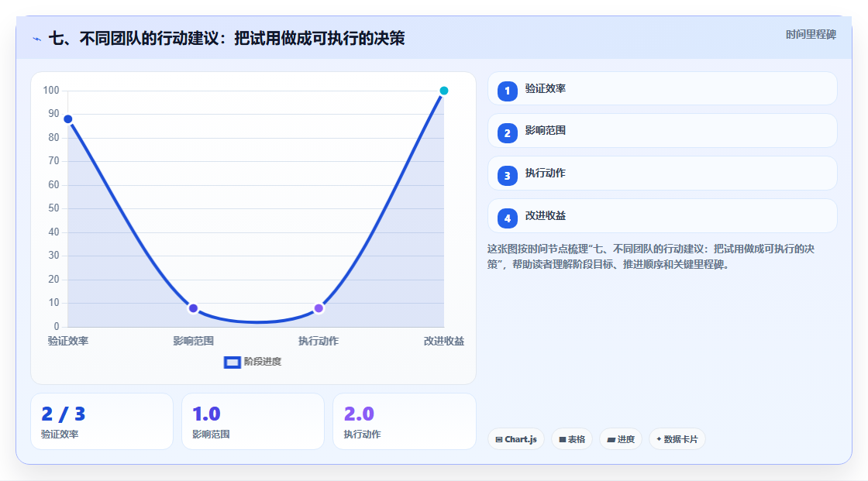Open the 执行动作 milestone row

click(662, 174)
